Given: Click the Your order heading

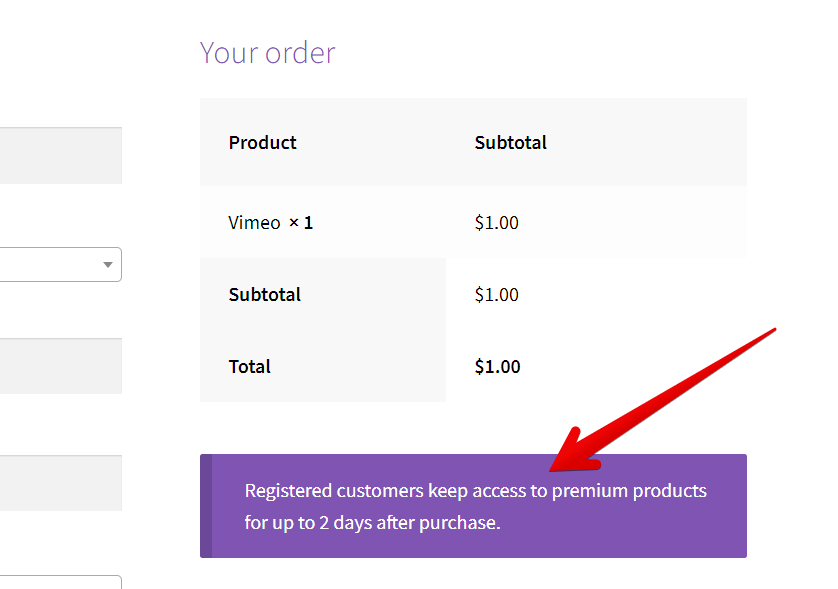Looking at the screenshot, I should click(x=267, y=52).
